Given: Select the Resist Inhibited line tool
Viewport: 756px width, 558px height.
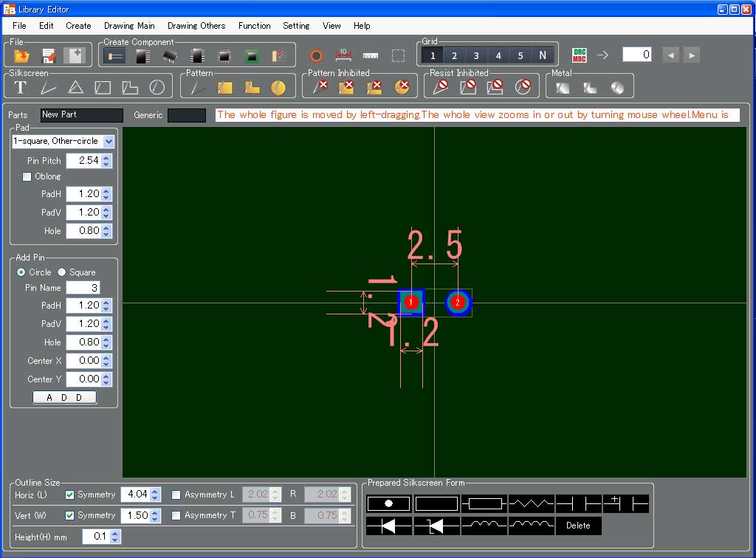Looking at the screenshot, I should point(441,87).
